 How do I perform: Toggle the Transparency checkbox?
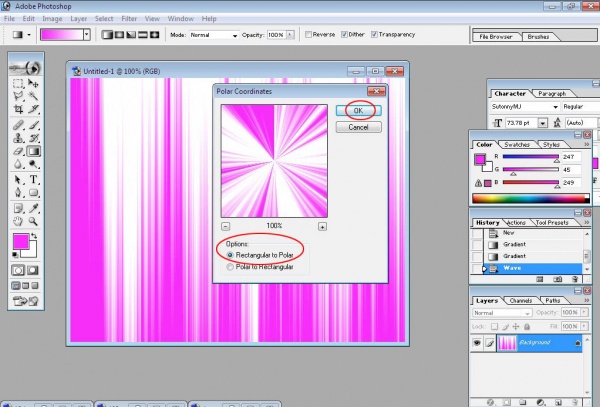pos(374,34)
